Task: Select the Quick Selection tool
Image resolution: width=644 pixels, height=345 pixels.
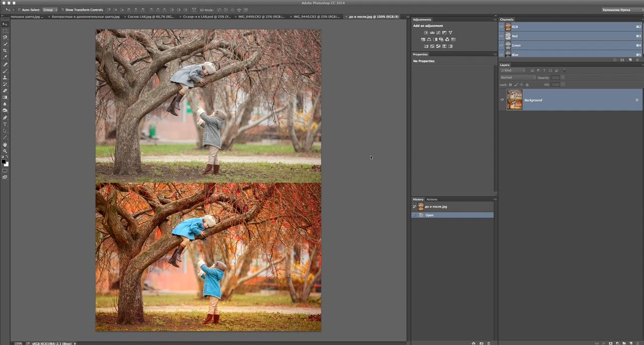Action: (5, 44)
